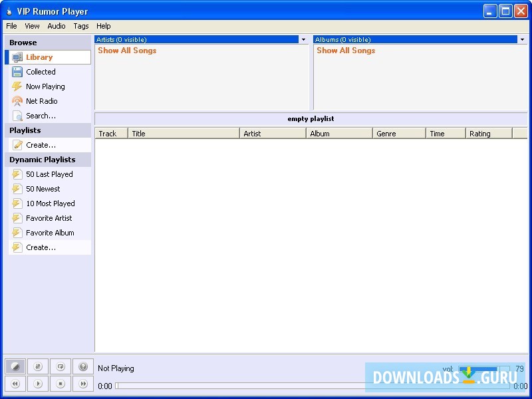Open Net Radio in the sidebar

pos(49,101)
